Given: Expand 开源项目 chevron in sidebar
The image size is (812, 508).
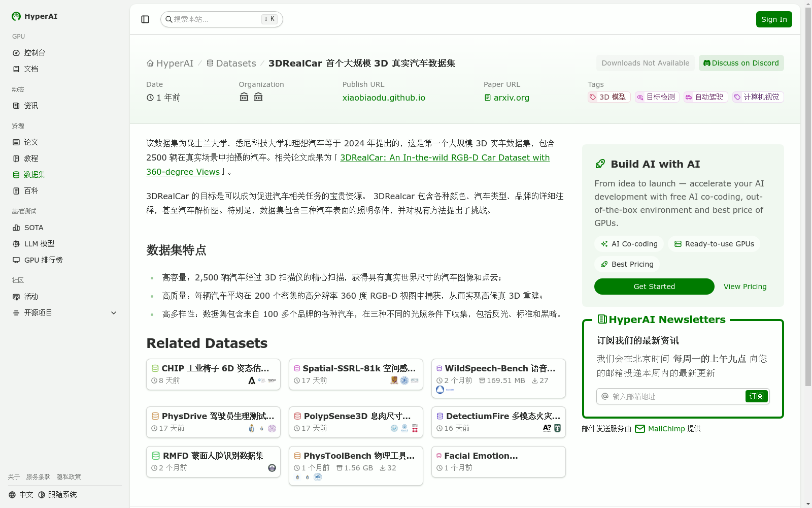Looking at the screenshot, I should 114,313.
